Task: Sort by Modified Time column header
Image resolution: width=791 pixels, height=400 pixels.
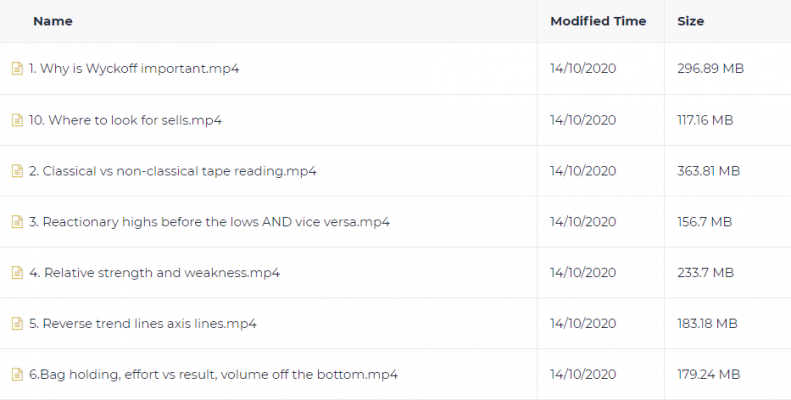Action: point(598,21)
